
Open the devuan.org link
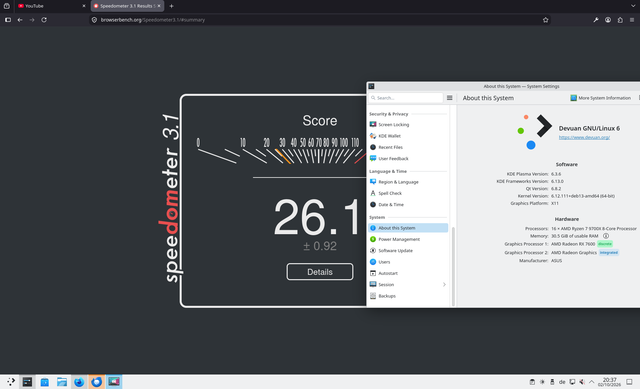[584, 138]
